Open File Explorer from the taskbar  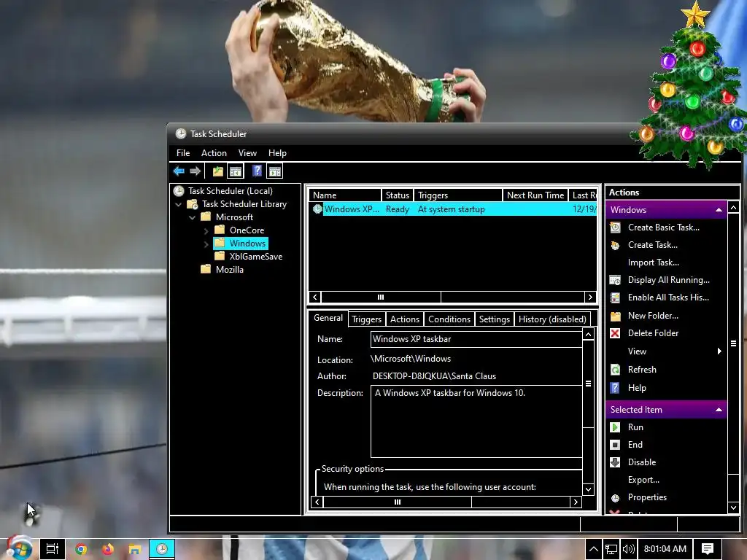pos(134,550)
